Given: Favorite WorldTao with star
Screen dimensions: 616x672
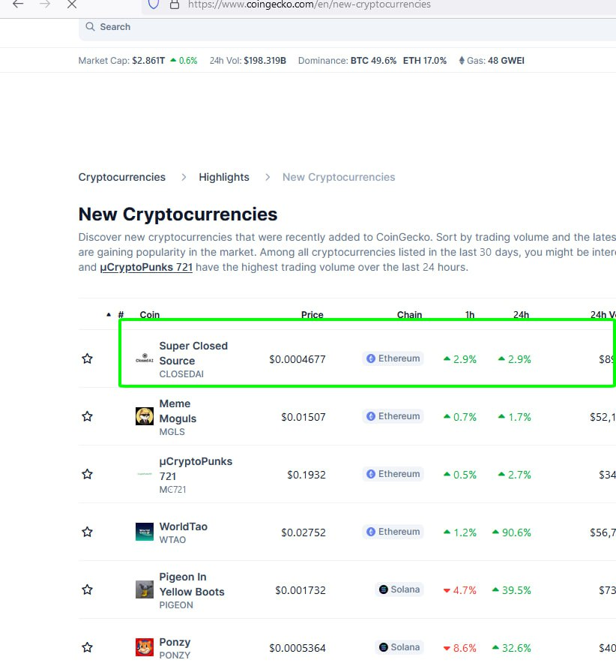Looking at the screenshot, I should pyautogui.click(x=88, y=532).
